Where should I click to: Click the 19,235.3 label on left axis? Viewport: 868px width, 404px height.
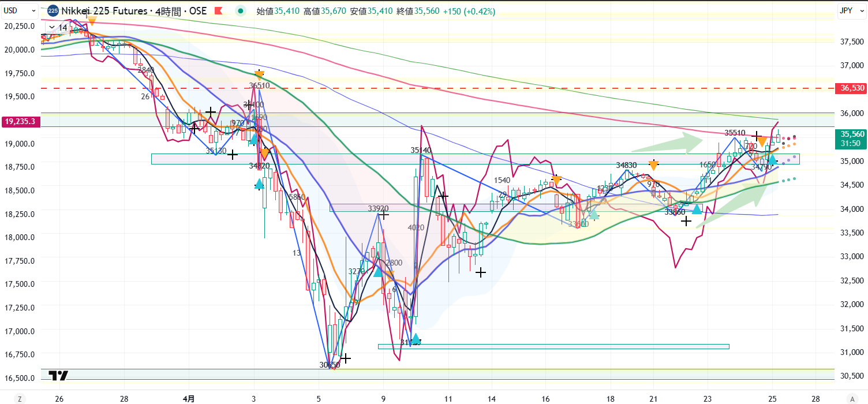click(20, 122)
